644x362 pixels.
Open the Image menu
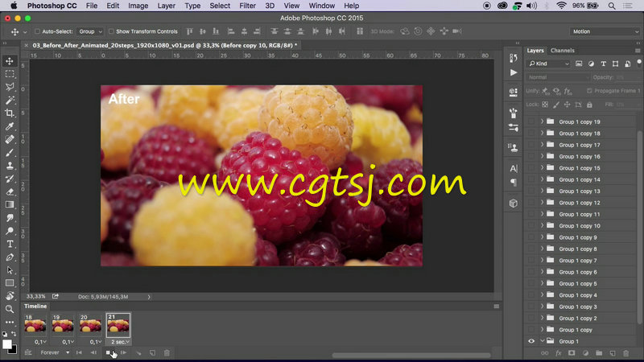pos(138,6)
